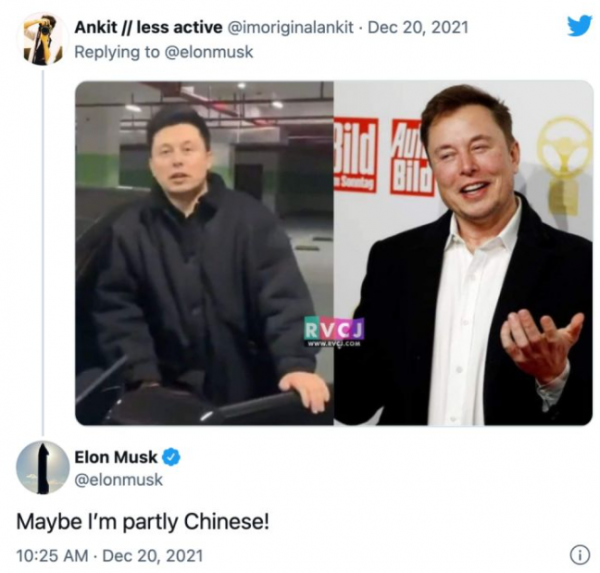This screenshot has width=600, height=573.
Task: Click the Maybe I'm partly Chinese text
Action: point(143,521)
